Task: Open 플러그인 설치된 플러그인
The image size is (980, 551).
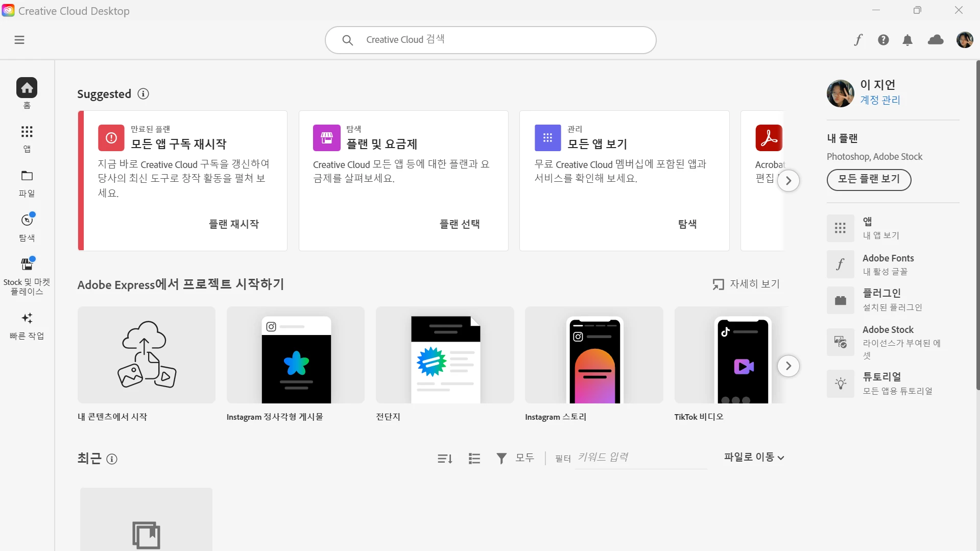Action: [x=893, y=300]
